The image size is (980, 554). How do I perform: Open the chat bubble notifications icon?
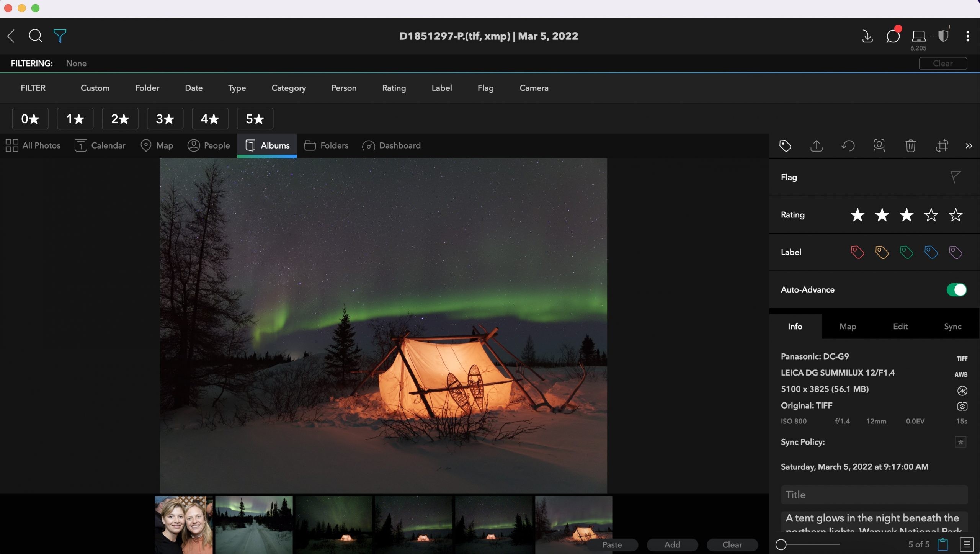pyautogui.click(x=893, y=36)
